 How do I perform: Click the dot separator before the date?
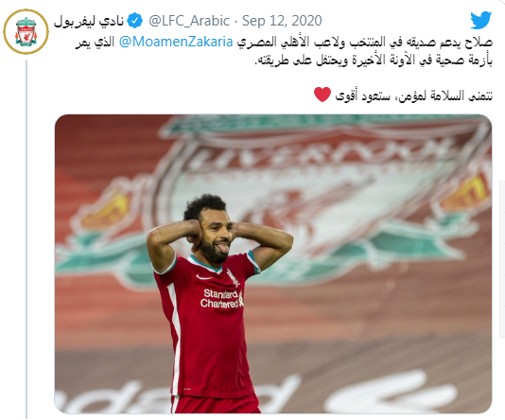click(235, 22)
